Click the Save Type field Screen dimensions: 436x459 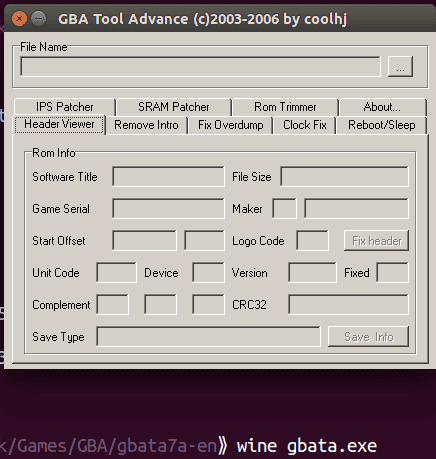(x=208, y=337)
